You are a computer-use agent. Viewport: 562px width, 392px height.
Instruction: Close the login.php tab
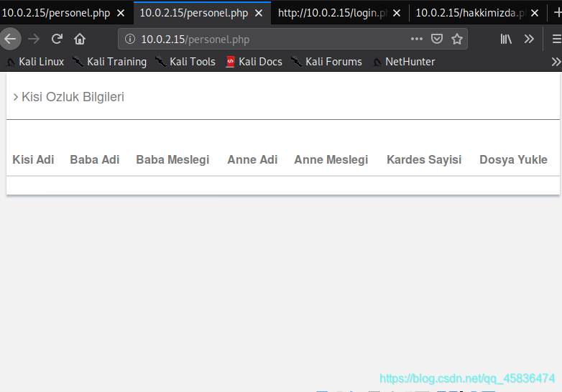pos(397,13)
